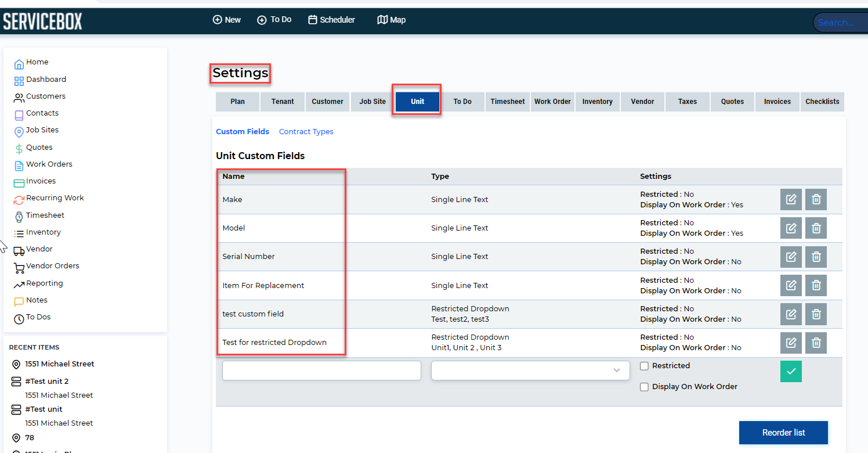The height and width of the screenshot is (453, 868).
Task: Open the Checklists tab
Action: pyautogui.click(x=822, y=102)
